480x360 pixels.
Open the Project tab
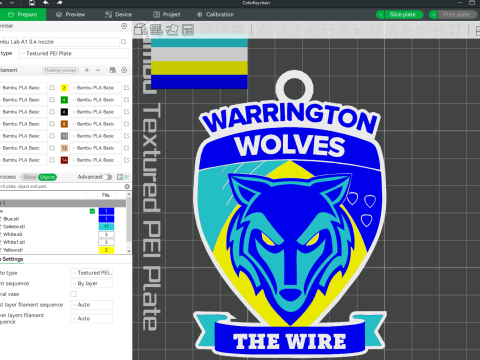167,14
